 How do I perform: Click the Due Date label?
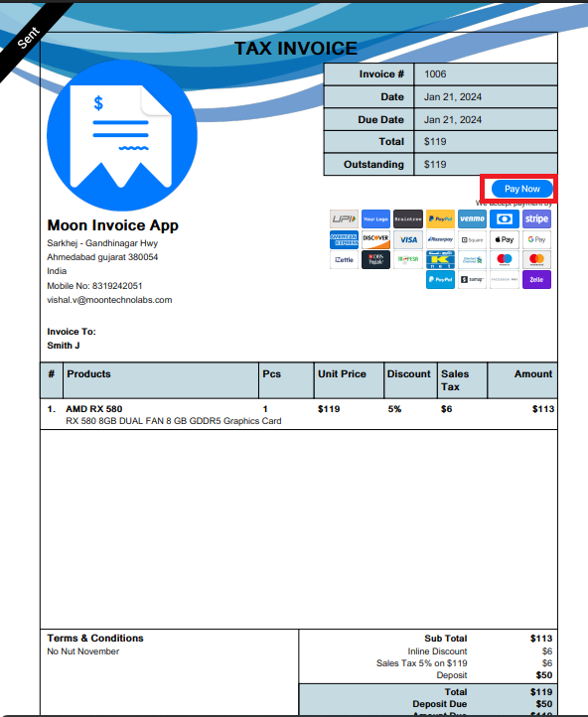tap(380, 120)
